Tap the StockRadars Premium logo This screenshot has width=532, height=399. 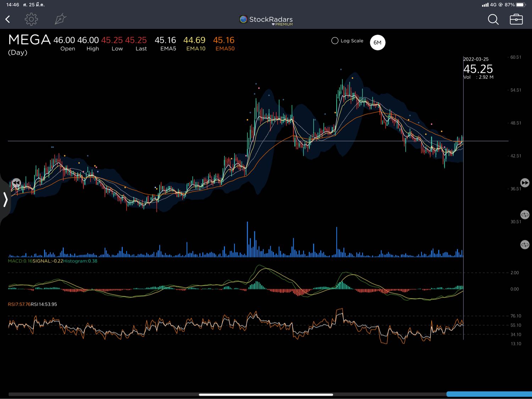click(x=266, y=20)
